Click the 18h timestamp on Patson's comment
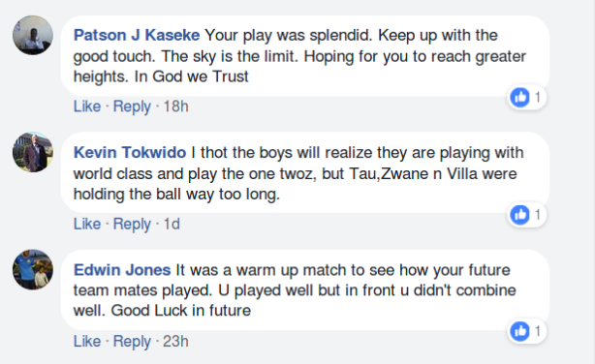Screen dimensions: 595x364 [x=175, y=106]
